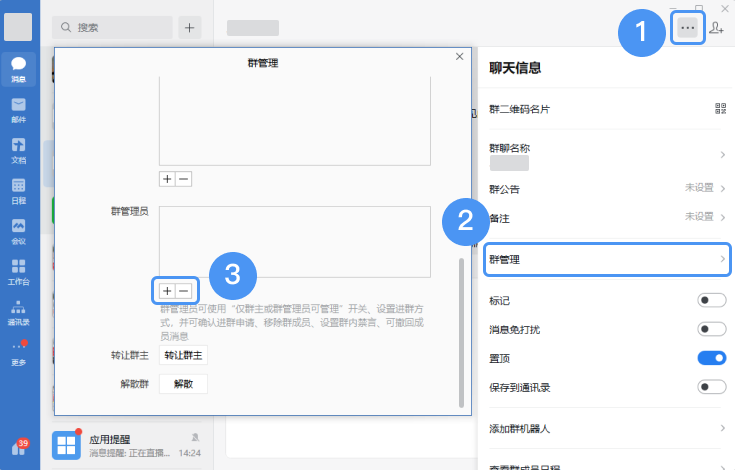Expand the 群管理 settings row
This screenshot has width=735, height=470.
tap(607, 260)
